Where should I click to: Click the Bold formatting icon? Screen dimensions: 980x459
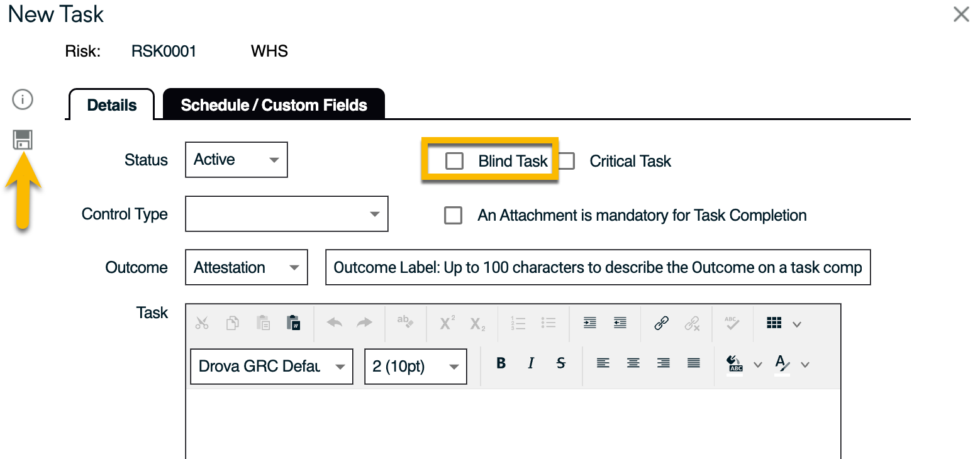point(501,363)
